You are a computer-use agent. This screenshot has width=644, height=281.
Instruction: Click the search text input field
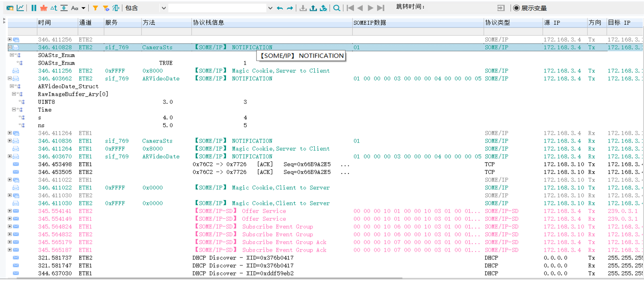(217, 8)
